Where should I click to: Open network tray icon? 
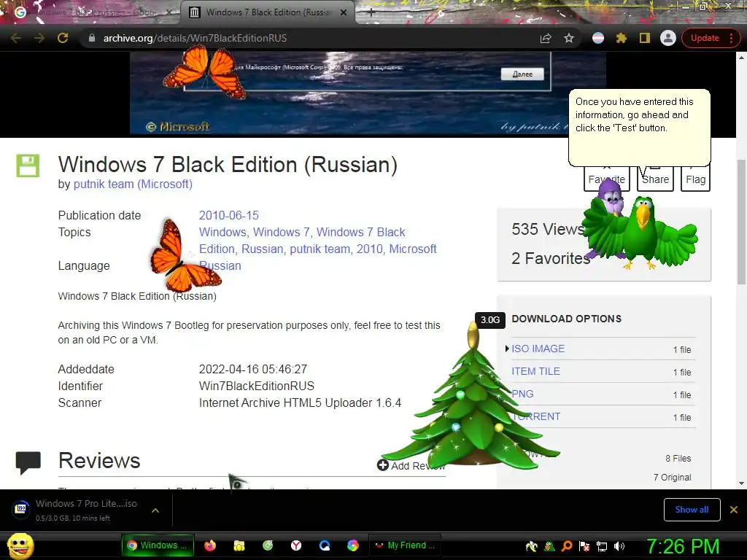pos(602,546)
